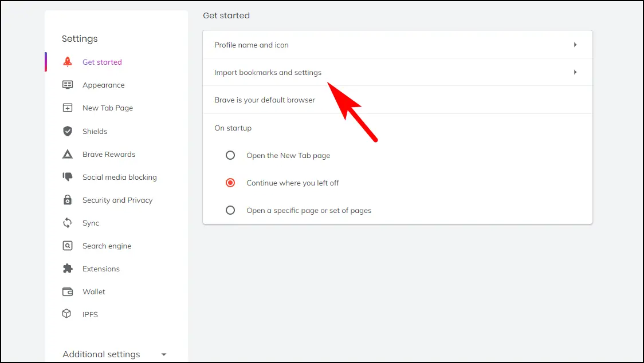Choose Open a specific page radio button
This screenshot has width=644, height=363.
click(230, 210)
